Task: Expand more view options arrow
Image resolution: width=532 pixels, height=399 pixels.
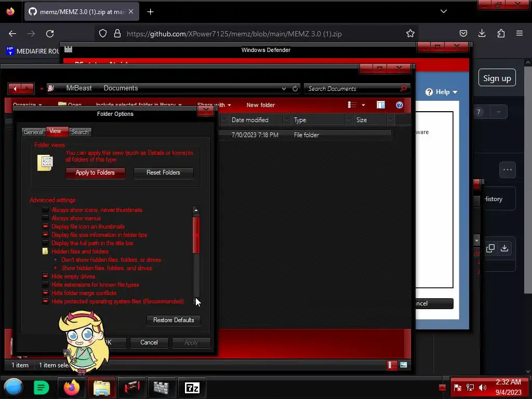Action: coord(363,105)
